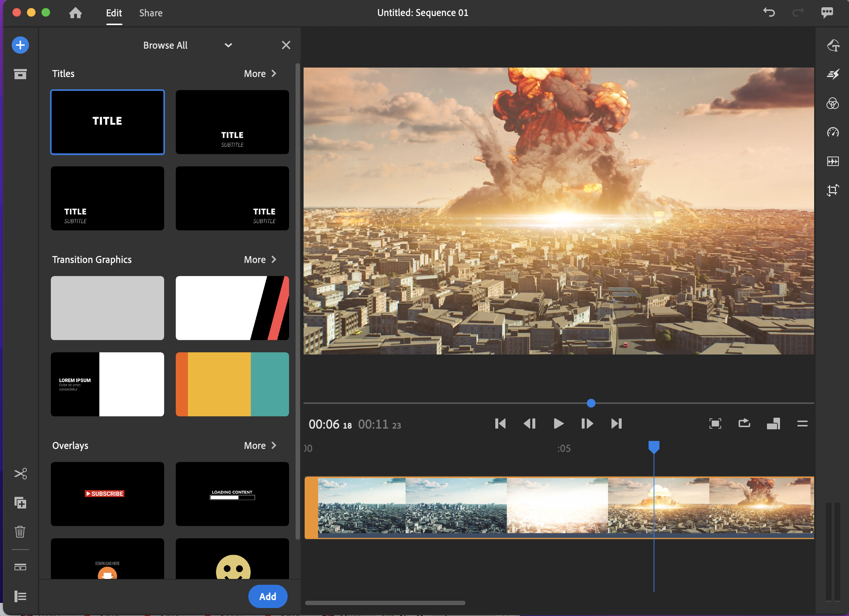
Task: Delete clip with trash icon
Action: tap(20, 532)
